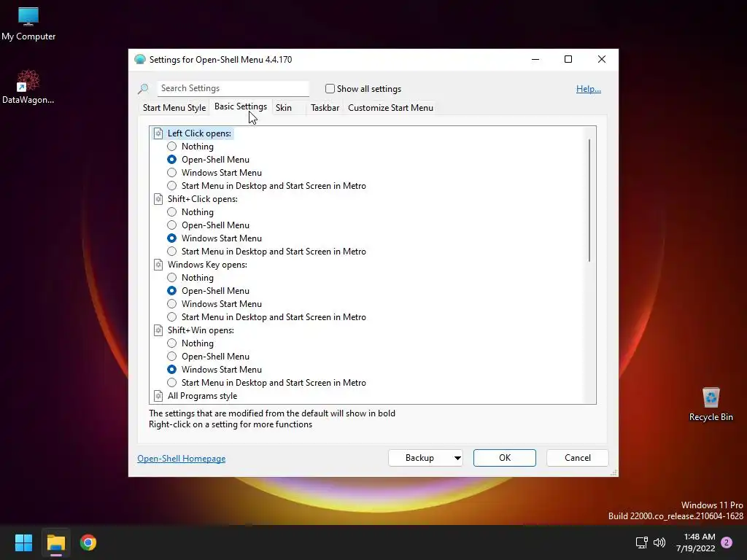Enable the Show all settings checkbox
The height and width of the screenshot is (560, 747).
tap(330, 88)
